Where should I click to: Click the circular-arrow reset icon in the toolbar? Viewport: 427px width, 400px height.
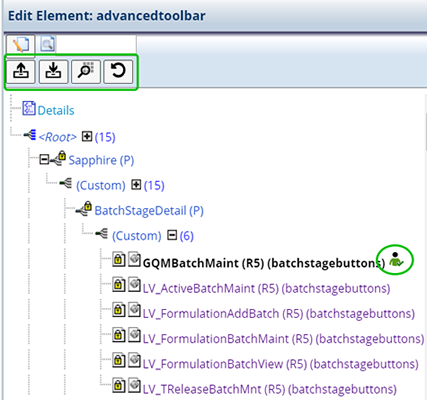point(118,71)
